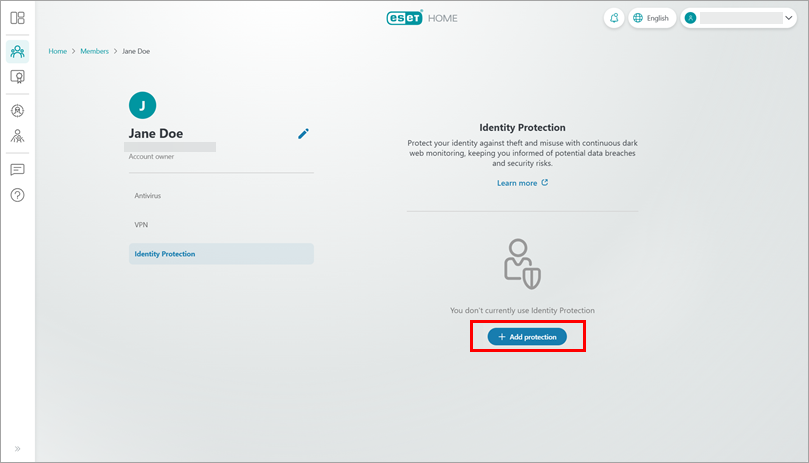The width and height of the screenshot is (809, 463).
Task: Open the person-with-group icon in sidebar
Action: coord(17,135)
